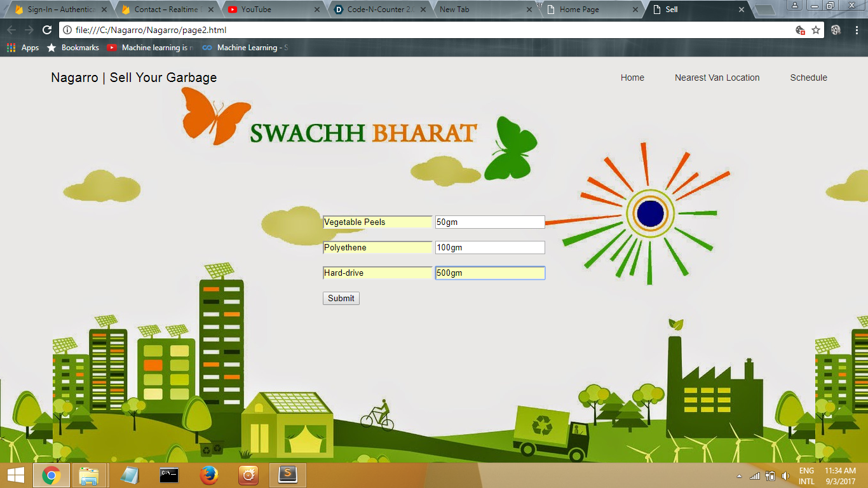Screen dimensions: 868x488
Task: Close the YouTube tab
Action: [317, 10]
